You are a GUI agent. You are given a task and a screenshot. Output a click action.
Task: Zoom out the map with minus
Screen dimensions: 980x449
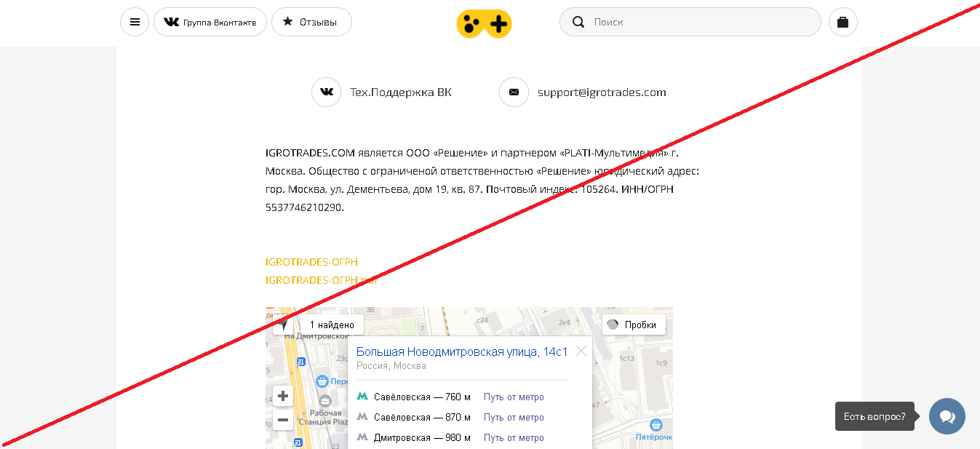[283, 420]
